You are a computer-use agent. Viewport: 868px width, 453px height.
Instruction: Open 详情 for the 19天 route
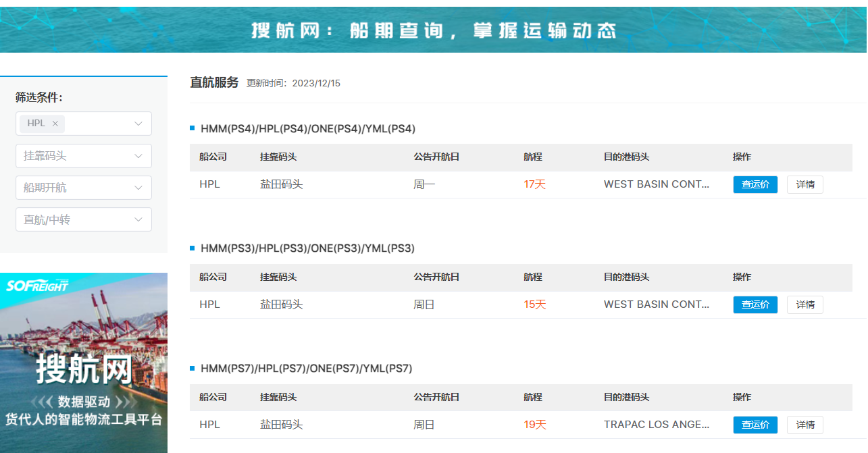tap(805, 425)
